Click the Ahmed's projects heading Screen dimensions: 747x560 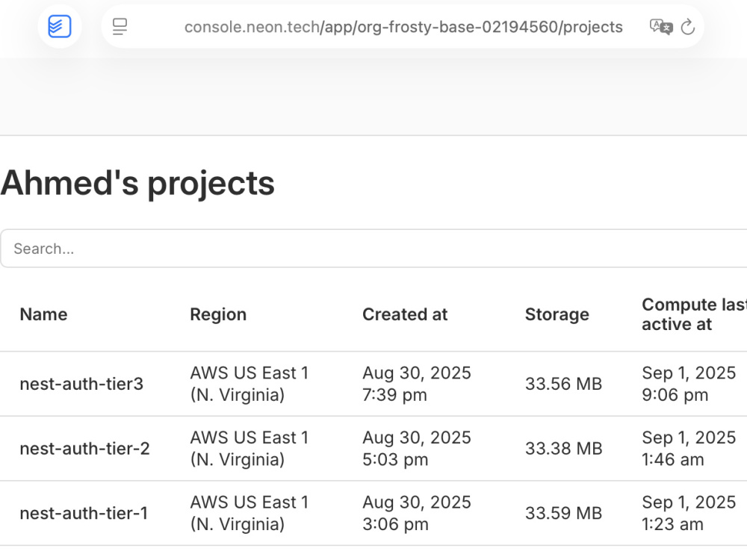coord(137,184)
